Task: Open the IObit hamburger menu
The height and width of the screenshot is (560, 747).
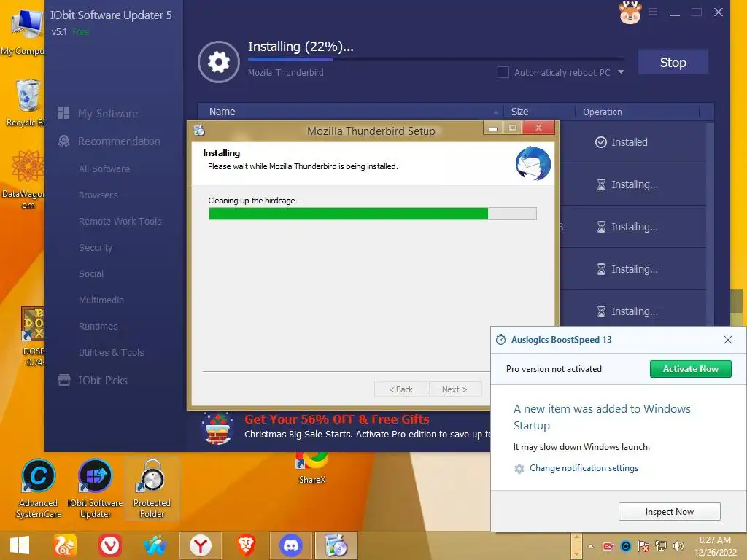Action: click(653, 12)
